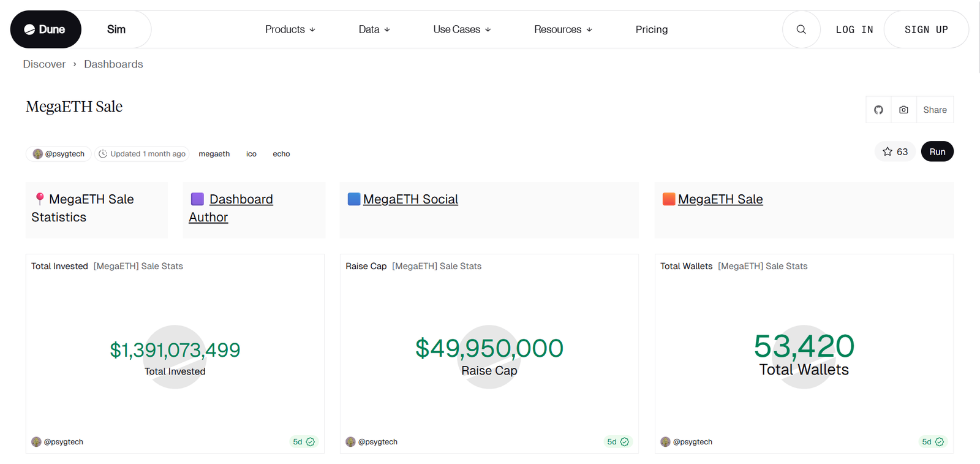Click the verified check on Total Wallets
Viewport: 980px width, 464px height.
[940, 442]
